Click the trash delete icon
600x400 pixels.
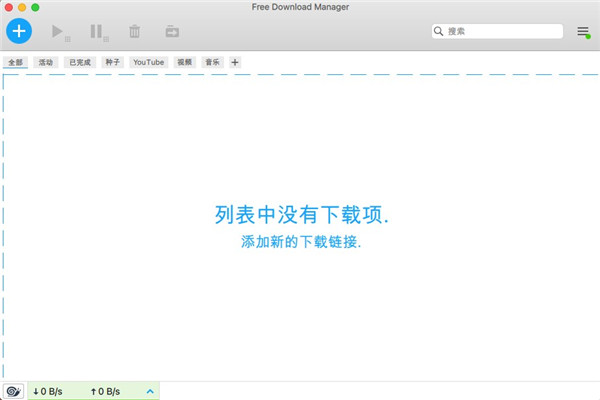point(134,32)
